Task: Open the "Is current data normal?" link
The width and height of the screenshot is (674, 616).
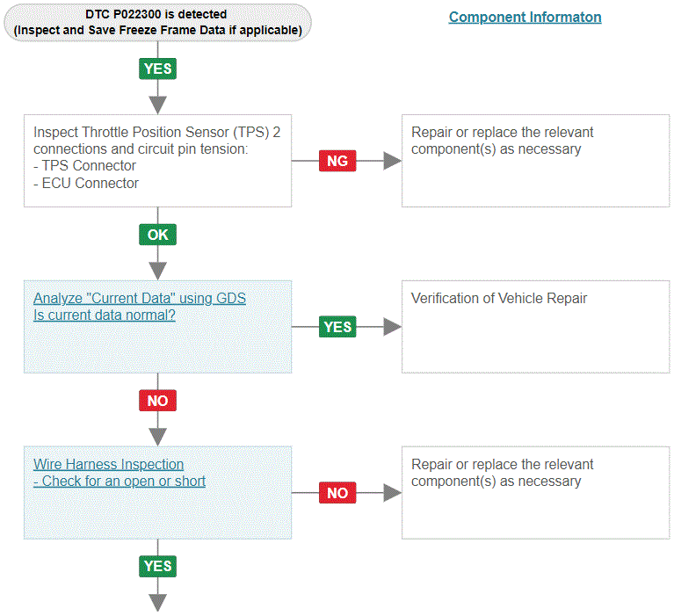Action: [x=104, y=315]
